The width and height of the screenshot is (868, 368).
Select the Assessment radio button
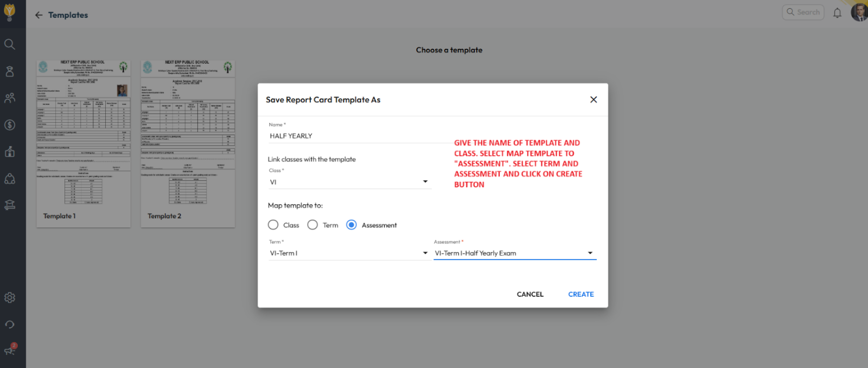pyautogui.click(x=352, y=225)
